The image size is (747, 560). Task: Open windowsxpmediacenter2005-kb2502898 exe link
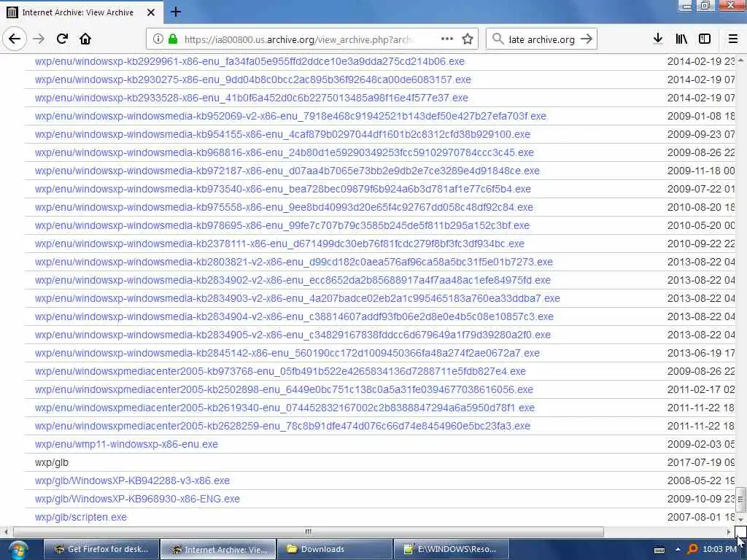[284, 389]
